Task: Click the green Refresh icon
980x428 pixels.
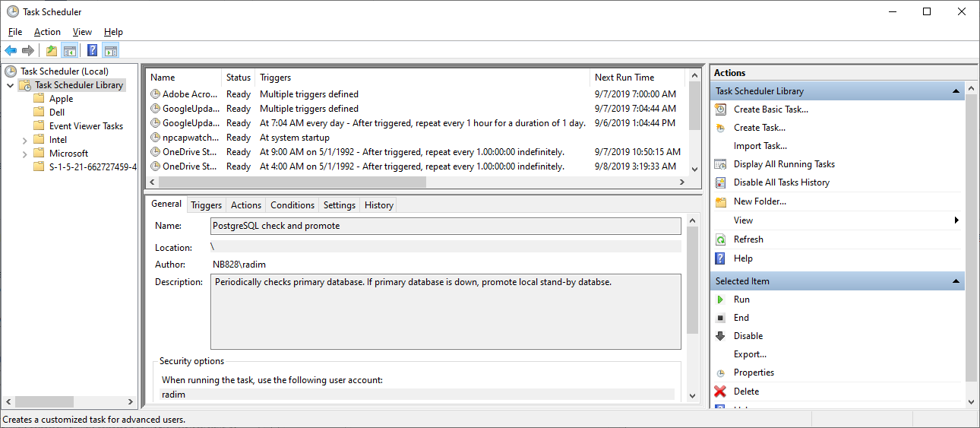Action: point(720,239)
